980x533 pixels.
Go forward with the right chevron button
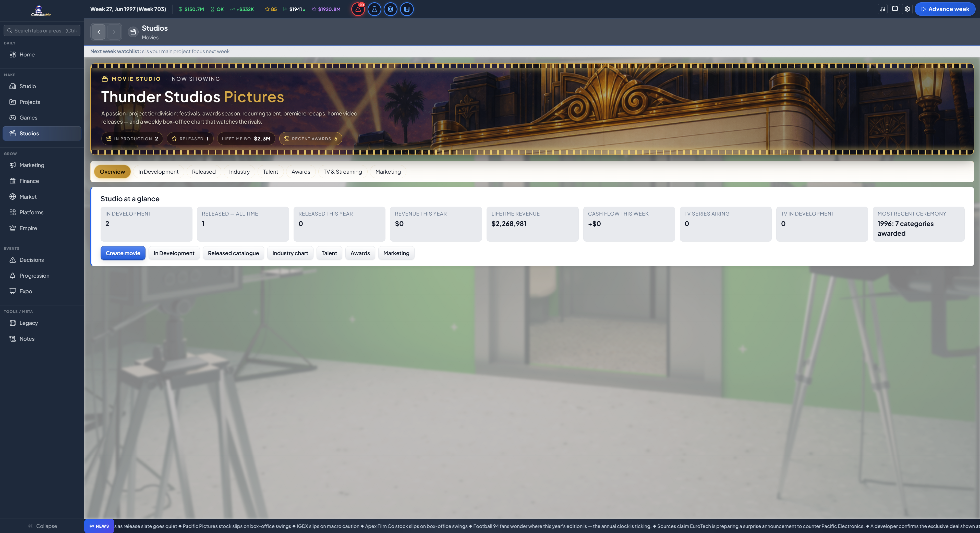[x=114, y=32]
